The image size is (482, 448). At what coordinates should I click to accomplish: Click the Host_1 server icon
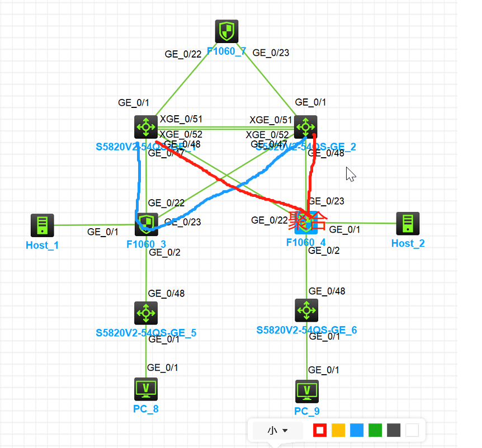click(42, 225)
